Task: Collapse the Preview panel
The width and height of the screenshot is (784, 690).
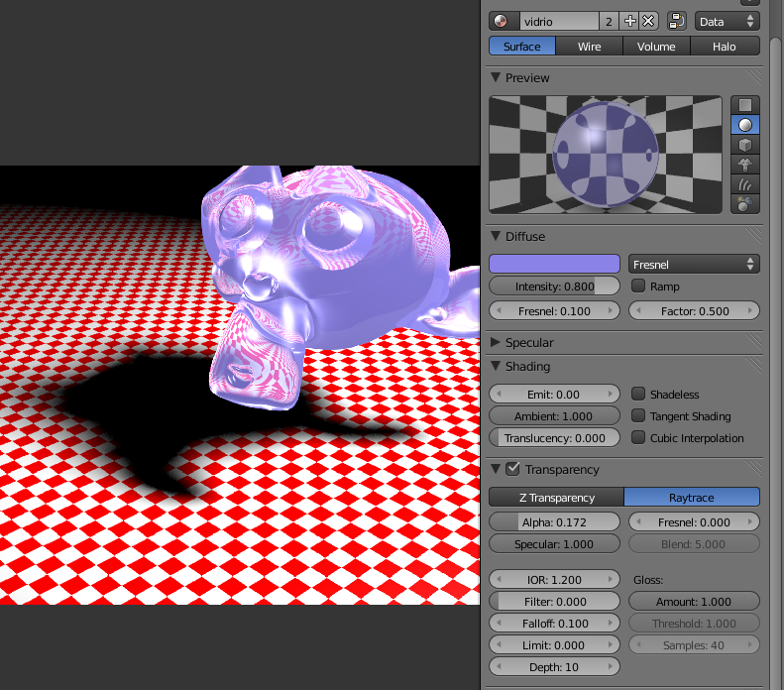Action: coord(496,77)
